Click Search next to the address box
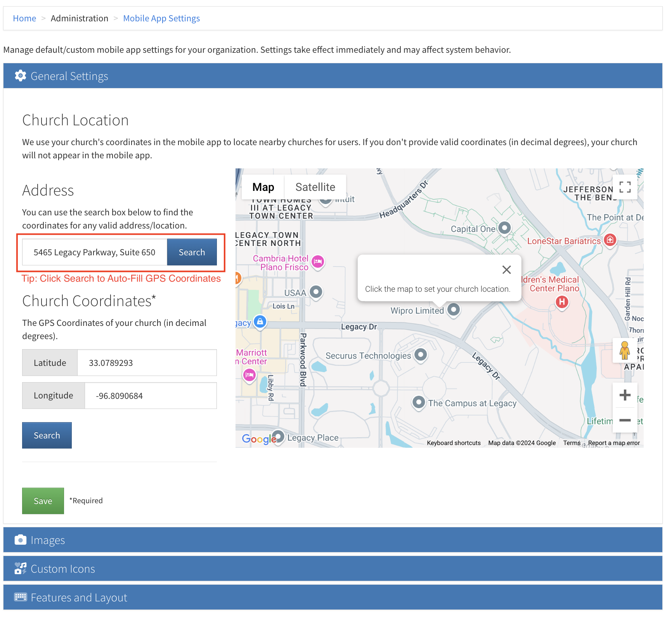 point(192,252)
